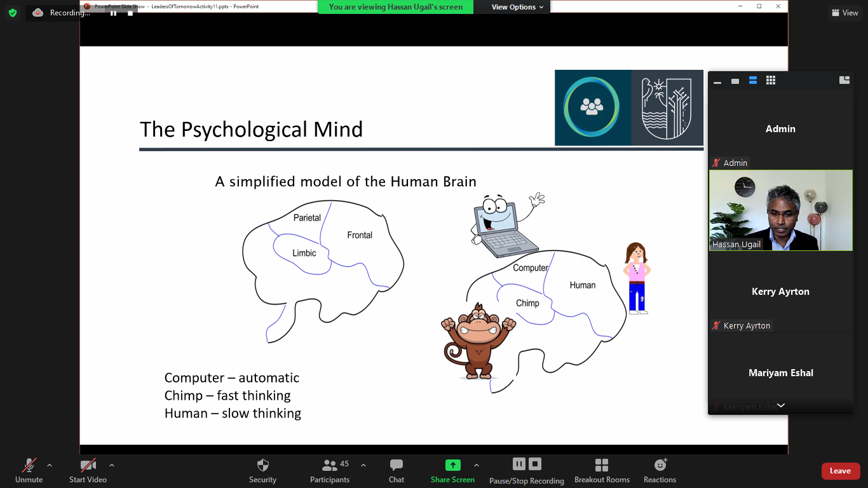
Task: Click the 'Parietal' brain label
Action: coord(307,217)
